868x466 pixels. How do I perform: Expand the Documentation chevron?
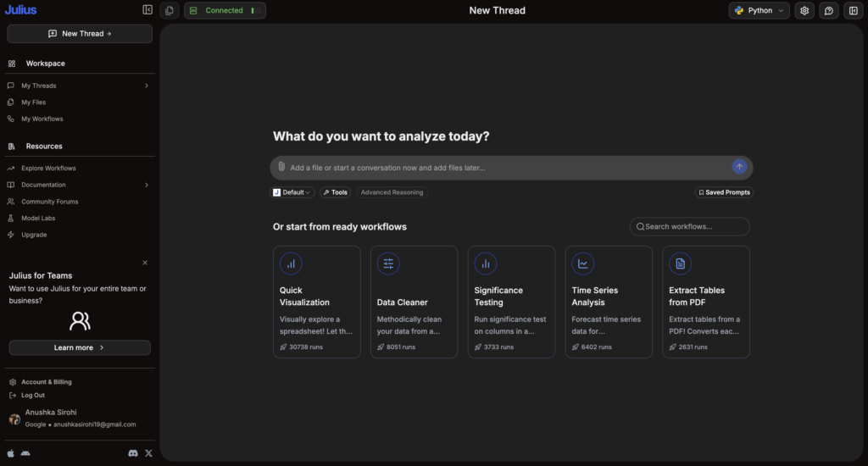(147, 185)
